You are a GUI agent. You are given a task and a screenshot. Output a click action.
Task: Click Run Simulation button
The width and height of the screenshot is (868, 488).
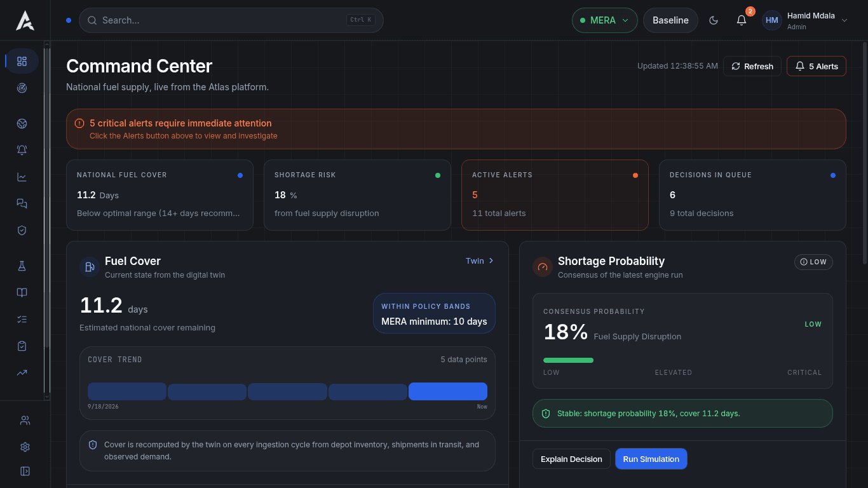pyautogui.click(x=651, y=459)
